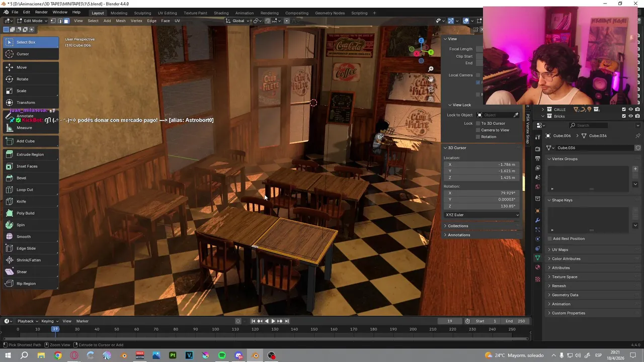This screenshot has width=644, height=362.
Task: Choose the Rip Region tool
Action: (30, 284)
